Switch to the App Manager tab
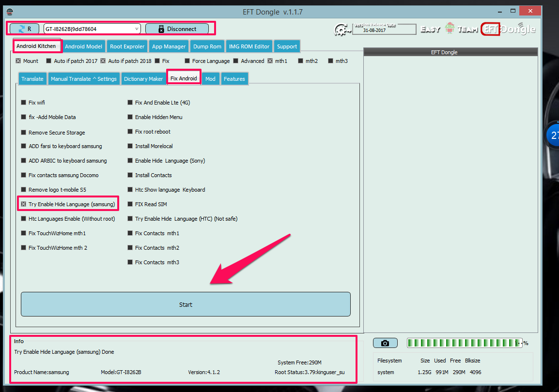This screenshot has width=559, height=392. 169,46
